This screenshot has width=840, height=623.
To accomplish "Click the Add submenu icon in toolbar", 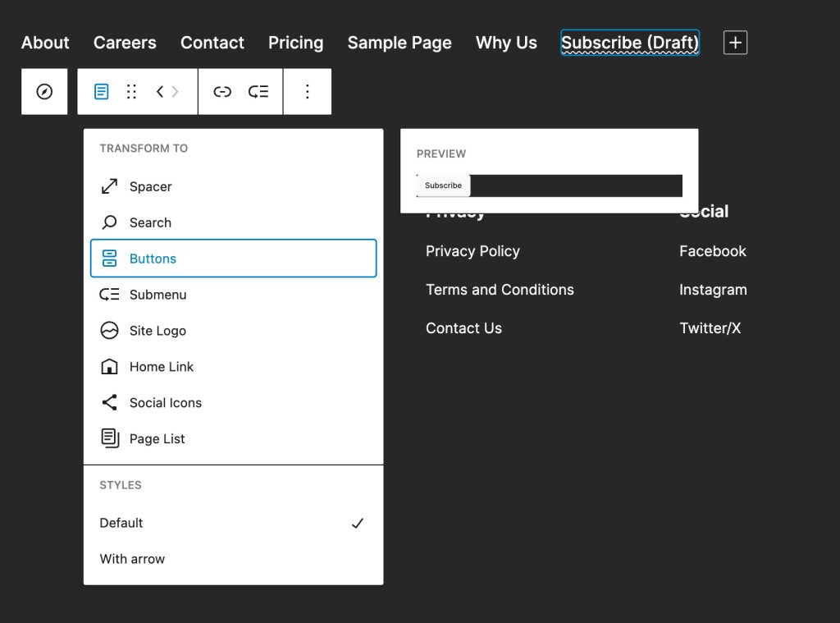I will (x=258, y=91).
